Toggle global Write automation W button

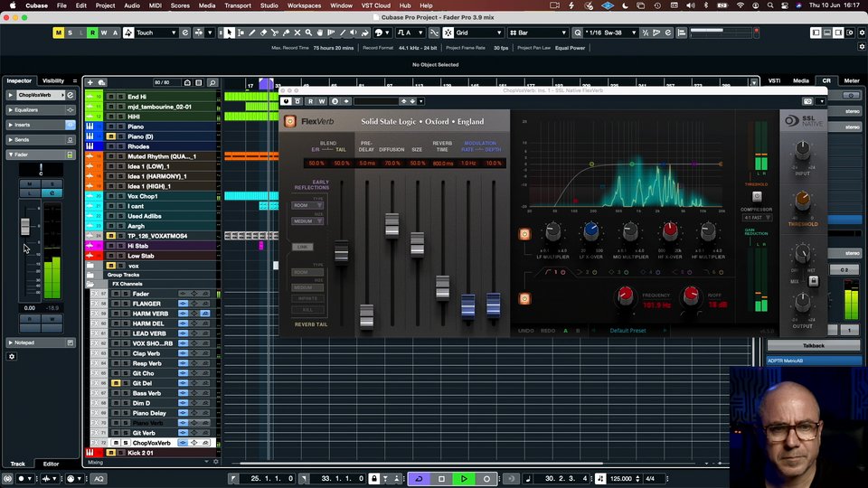tap(103, 33)
